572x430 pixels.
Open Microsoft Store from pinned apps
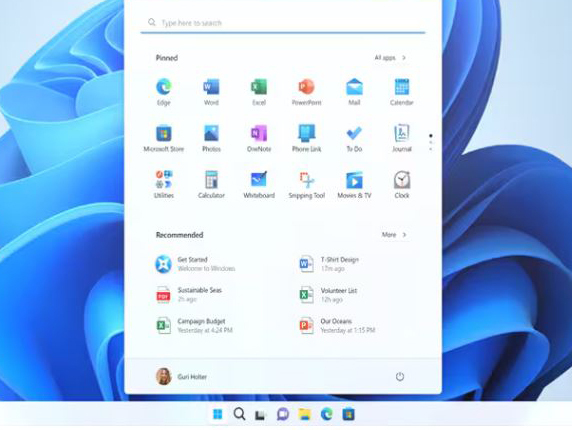(164, 138)
